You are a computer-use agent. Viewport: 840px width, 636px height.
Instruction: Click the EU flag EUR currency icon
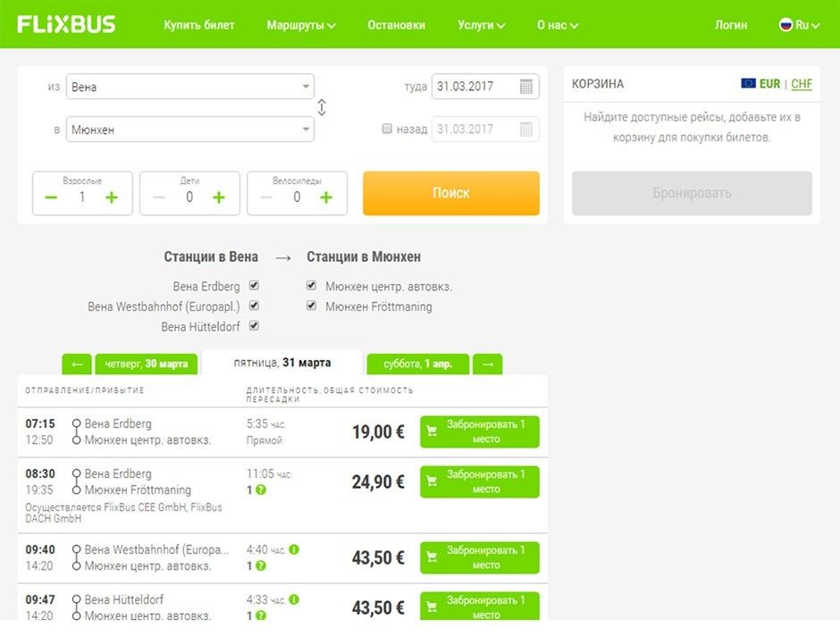[748, 83]
